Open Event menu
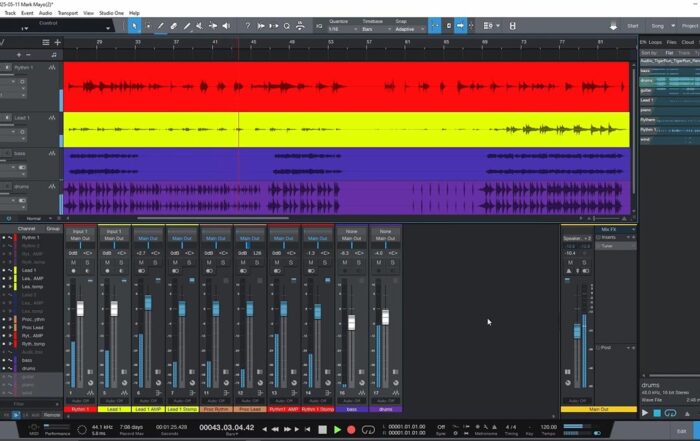Screen dimensions: 700x441 coord(27,13)
